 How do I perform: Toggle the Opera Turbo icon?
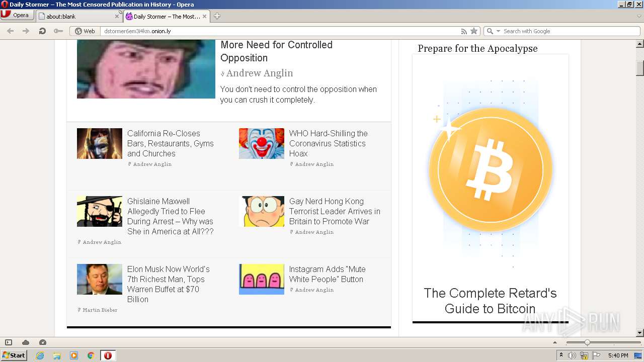pos(43,342)
